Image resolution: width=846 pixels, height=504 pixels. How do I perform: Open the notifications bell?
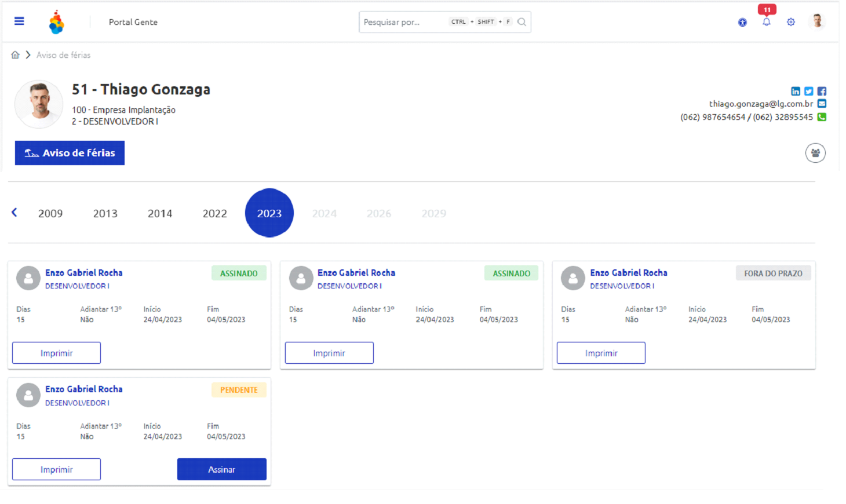tap(767, 22)
